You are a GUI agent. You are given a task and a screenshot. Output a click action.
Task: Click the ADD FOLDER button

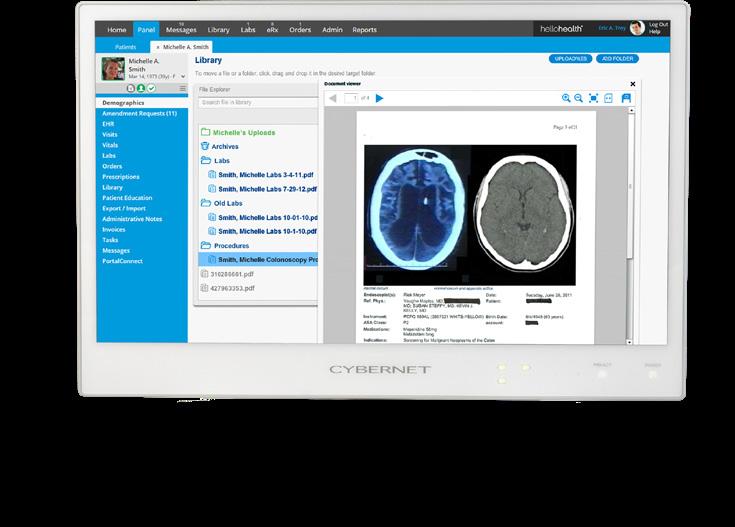pos(617,59)
